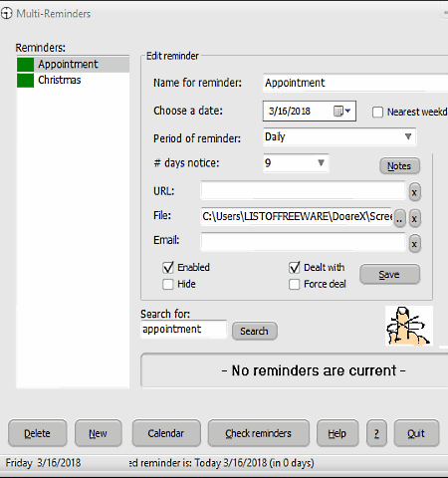Click the Check reminders button
Screen dimensions: 448x478
[x=259, y=433]
